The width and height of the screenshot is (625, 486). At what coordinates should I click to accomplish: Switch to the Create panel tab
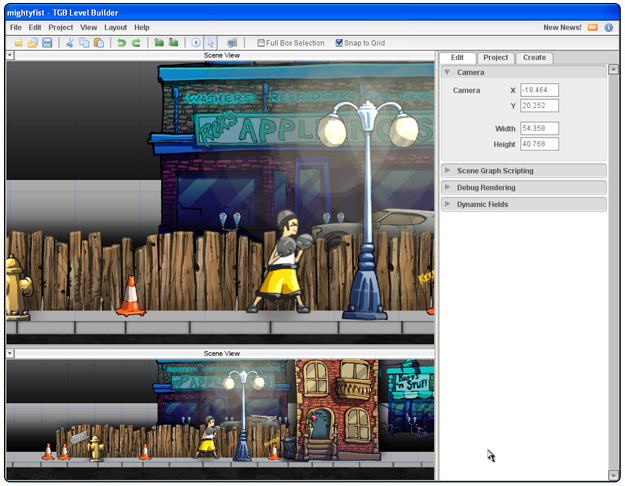[x=535, y=57]
